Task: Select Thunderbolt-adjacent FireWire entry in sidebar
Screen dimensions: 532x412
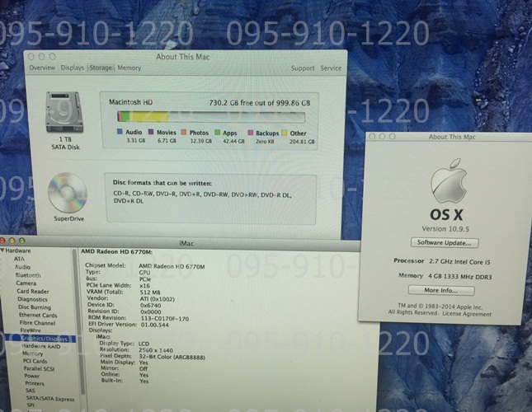Action: [29, 330]
